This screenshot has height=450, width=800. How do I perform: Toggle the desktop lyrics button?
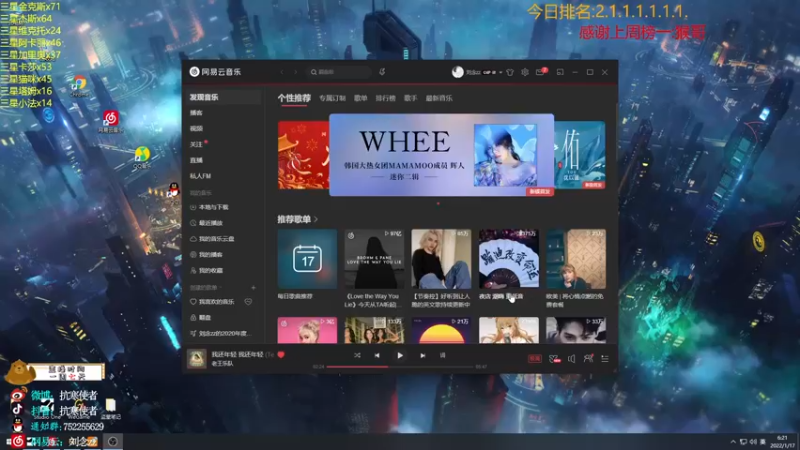442,356
